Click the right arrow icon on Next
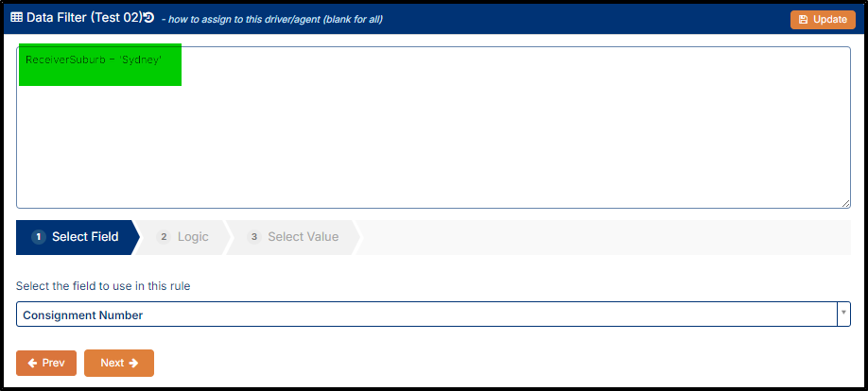 tap(133, 363)
